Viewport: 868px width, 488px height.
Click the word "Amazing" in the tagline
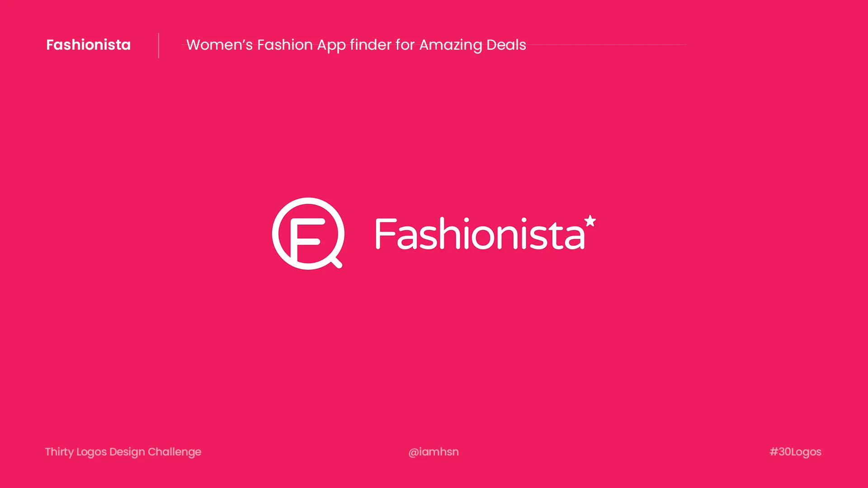(x=451, y=45)
